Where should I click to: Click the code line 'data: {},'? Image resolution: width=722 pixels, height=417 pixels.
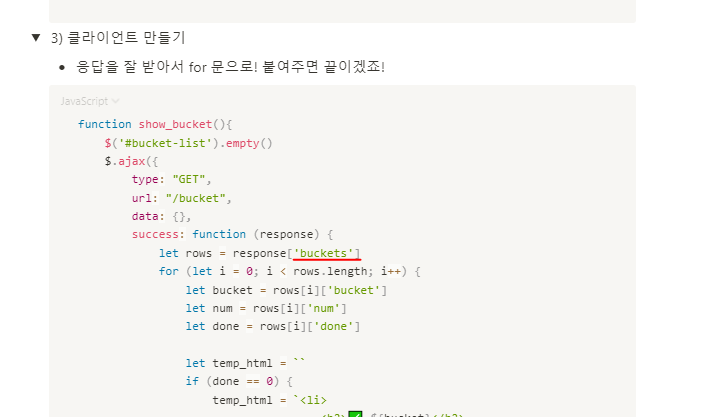coord(161,216)
